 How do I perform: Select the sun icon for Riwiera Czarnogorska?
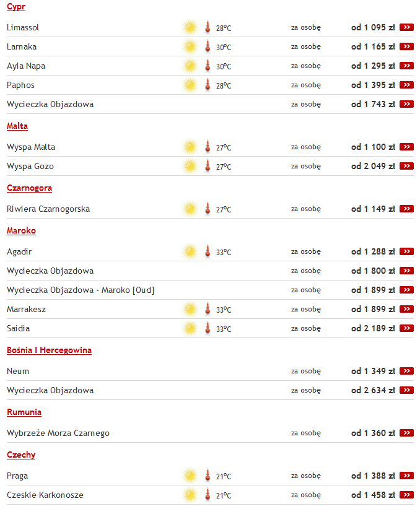tap(189, 209)
